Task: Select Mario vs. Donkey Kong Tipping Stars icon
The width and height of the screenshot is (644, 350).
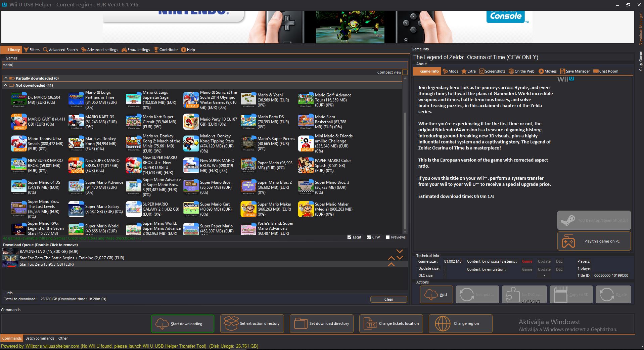Action: tap(191, 143)
